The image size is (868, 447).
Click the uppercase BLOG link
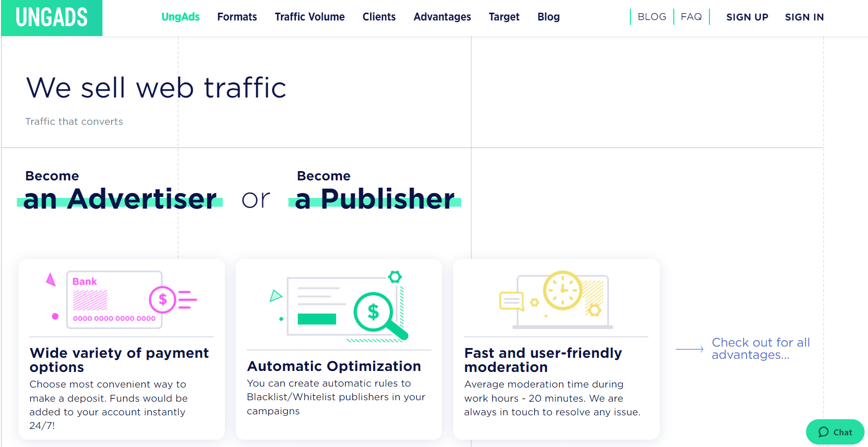(652, 17)
